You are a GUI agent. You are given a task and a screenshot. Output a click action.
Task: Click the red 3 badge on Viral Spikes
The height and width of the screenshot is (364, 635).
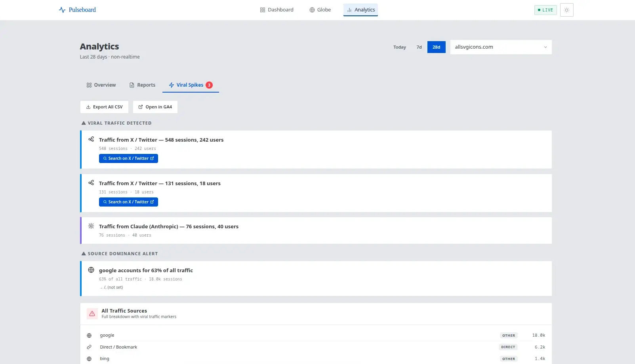click(x=209, y=85)
